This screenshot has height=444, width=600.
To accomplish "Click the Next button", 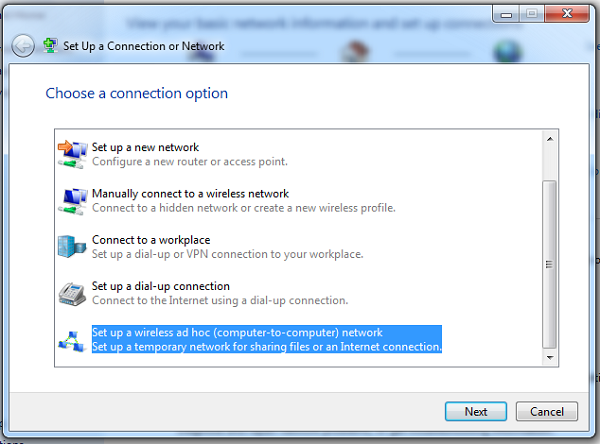I will point(476,411).
